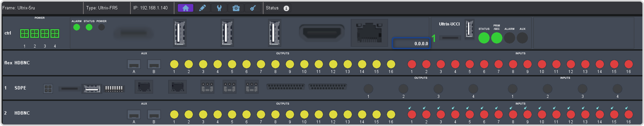Select SDPE output 3 connector
644x126 pixels.
pyautogui.click(x=438, y=89)
